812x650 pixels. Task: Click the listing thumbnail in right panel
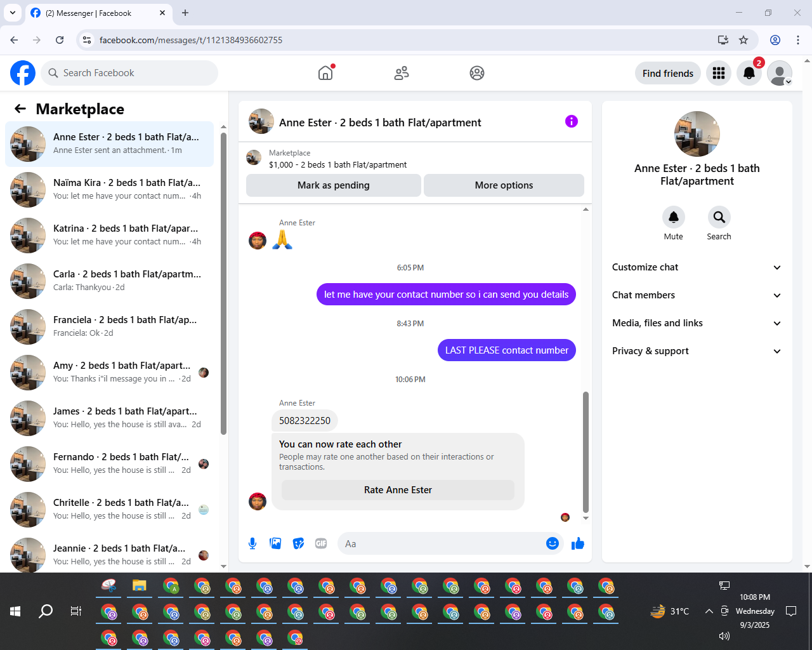click(x=697, y=134)
